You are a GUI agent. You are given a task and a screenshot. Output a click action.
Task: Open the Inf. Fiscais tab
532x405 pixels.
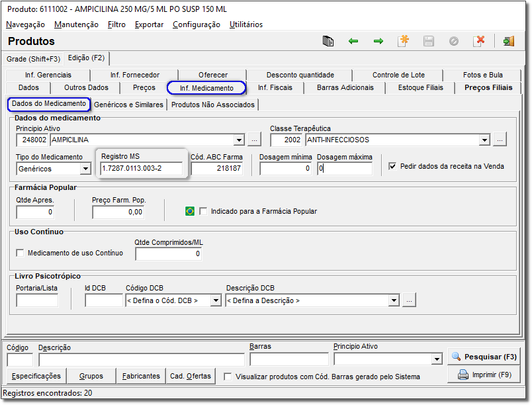pos(275,87)
